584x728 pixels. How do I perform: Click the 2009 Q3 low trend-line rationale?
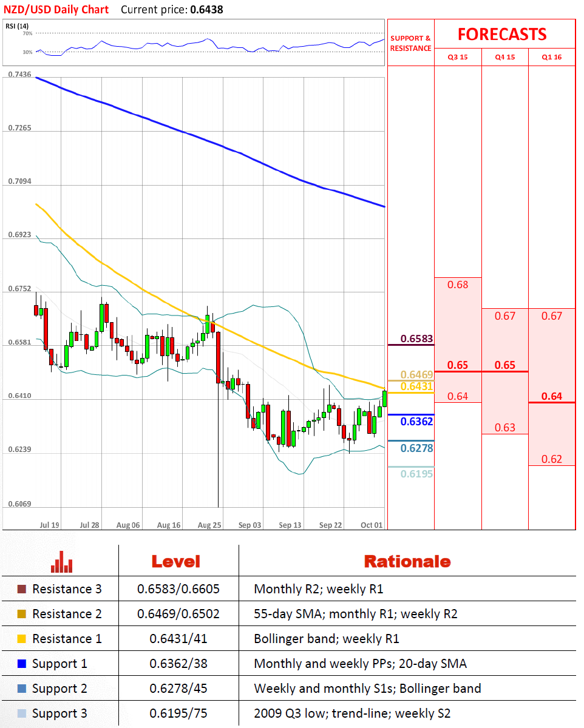point(352,713)
